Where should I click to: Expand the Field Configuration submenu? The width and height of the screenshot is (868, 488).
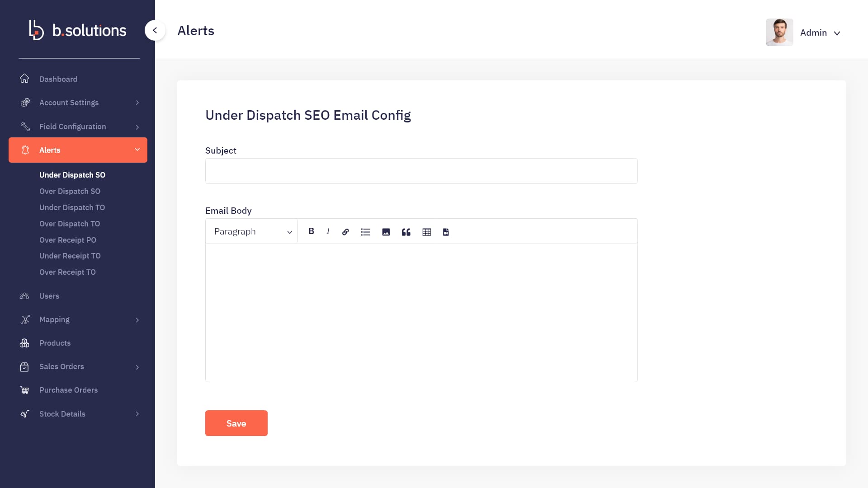pos(78,127)
